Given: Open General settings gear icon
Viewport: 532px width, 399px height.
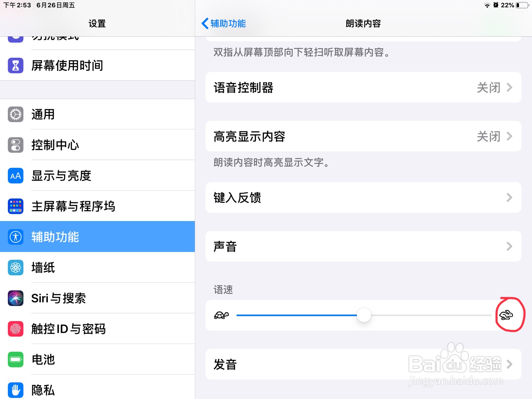Looking at the screenshot, I should click(16, 114).
